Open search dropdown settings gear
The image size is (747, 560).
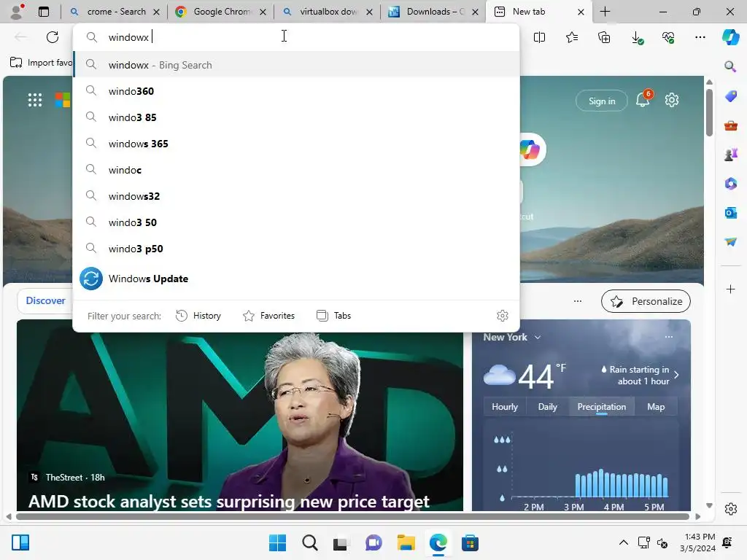pyautogui.click(x=502, y=315)
